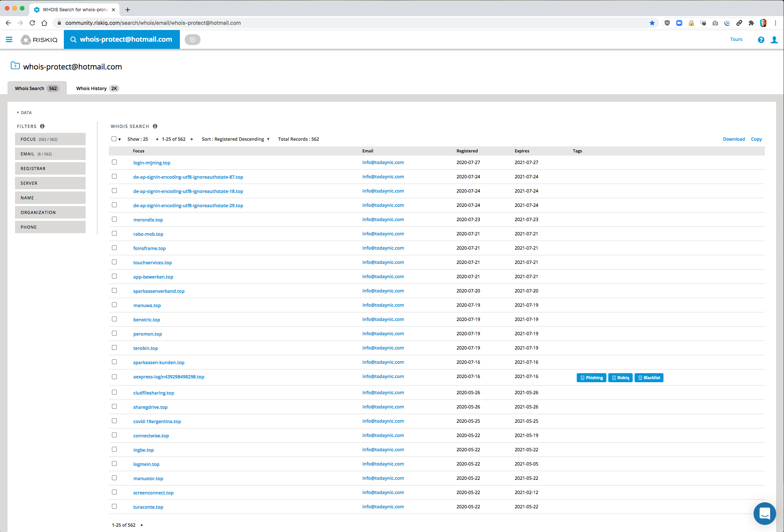This screenshot has height=532, width=784.
Task: Expand the NAME filter
Action: tap(50, 198)
